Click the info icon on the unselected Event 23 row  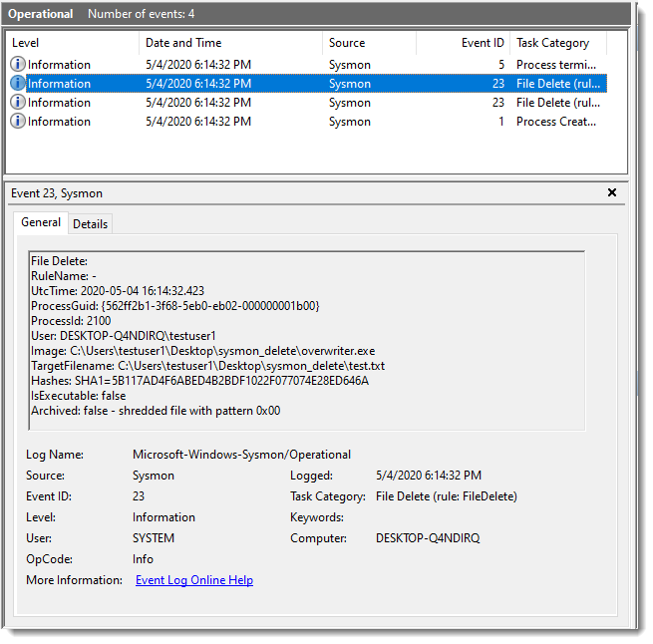pos(18,103)
